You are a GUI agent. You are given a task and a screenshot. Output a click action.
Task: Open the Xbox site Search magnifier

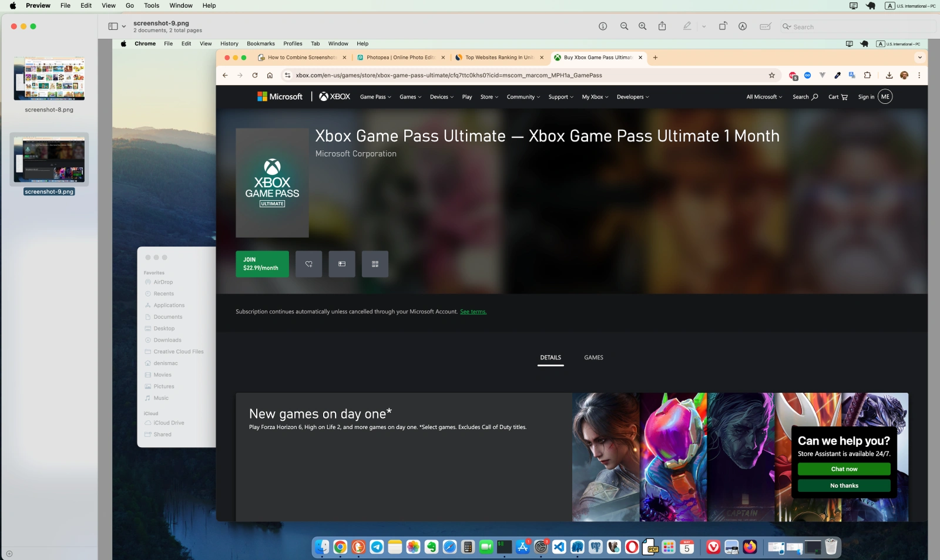click(x=805, y=97)
